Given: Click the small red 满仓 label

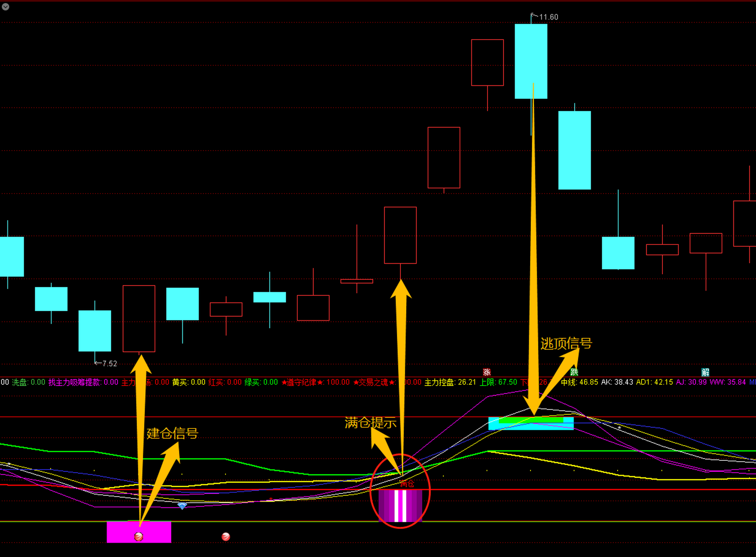Looking at the screenshot, I should tap(407, 484).
